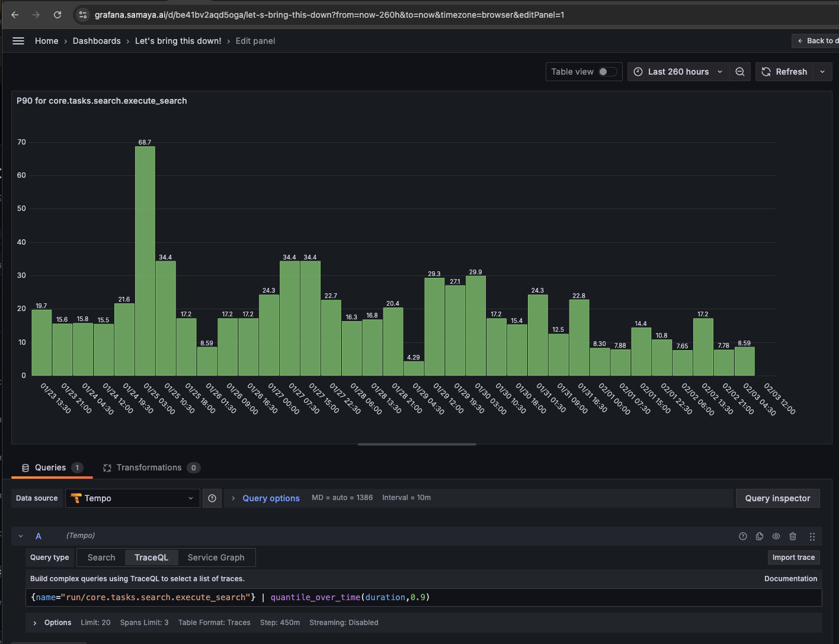Open query A help icon
839x644 pixels.
click(743, 536)
